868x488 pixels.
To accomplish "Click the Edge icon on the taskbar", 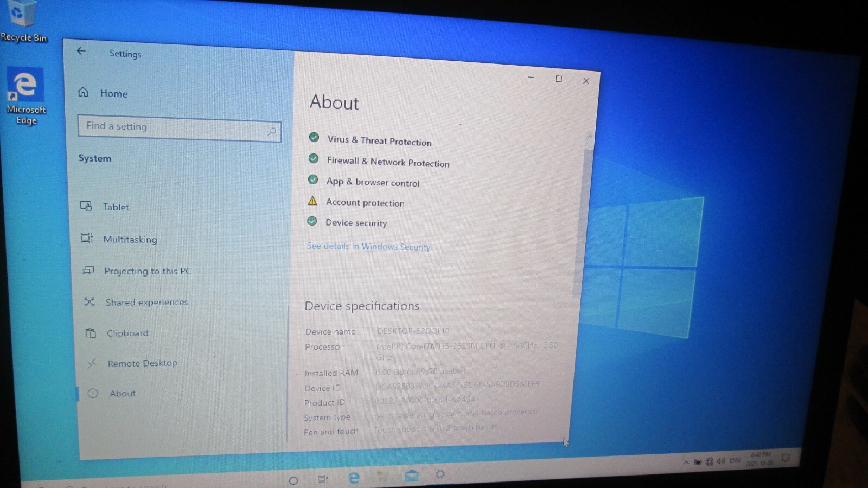I will [x=354, y=478].
